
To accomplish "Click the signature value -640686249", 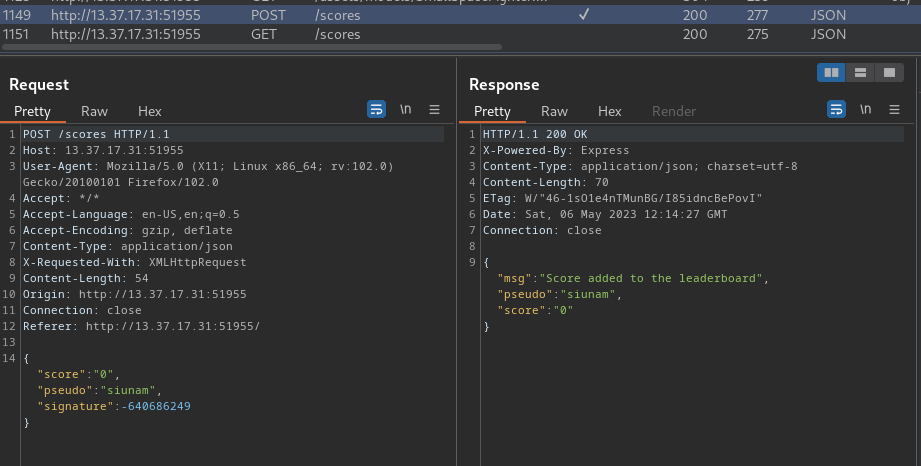I will [x=156, y=406].
